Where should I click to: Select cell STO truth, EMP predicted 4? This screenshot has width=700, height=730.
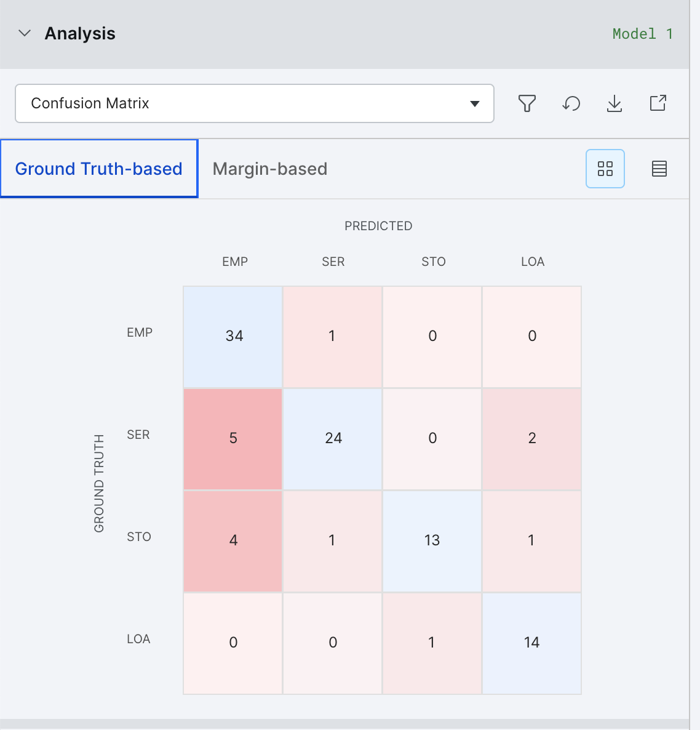pyautogui.click(x=233, y=541)
